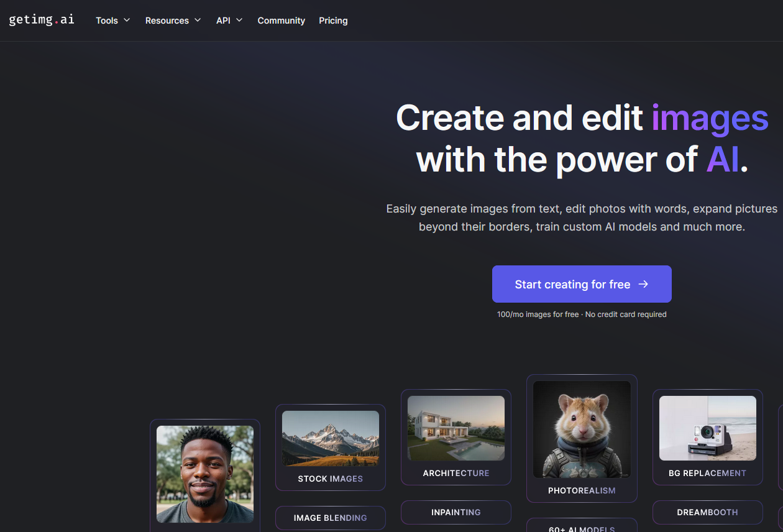The height and width of the screenshot is (532, 783).
Task: Click the hamster astronaut thumbnail
Action: (581, 429)
